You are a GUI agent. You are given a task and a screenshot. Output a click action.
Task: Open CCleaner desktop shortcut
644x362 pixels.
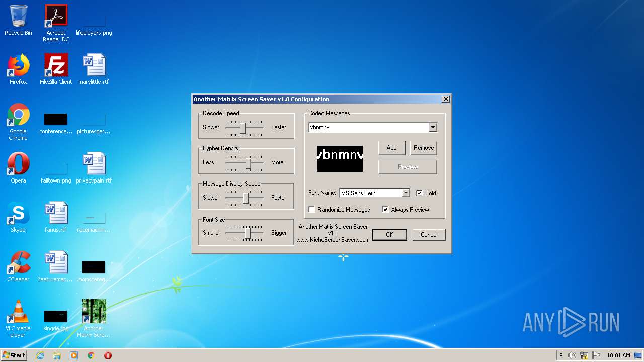18,266
